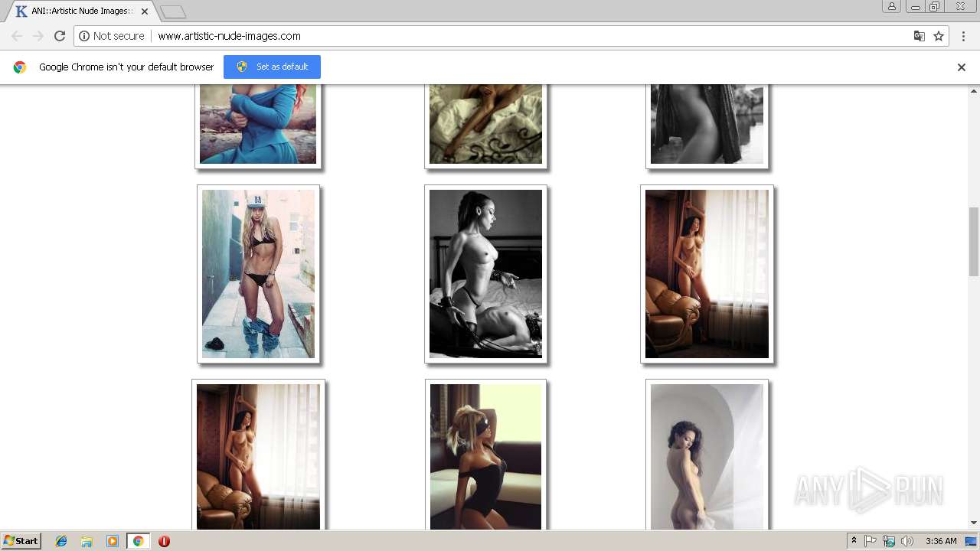Click the Show desktop button
Image resolution: width=980 pixels, height=551 pixels.
(972, 541)
